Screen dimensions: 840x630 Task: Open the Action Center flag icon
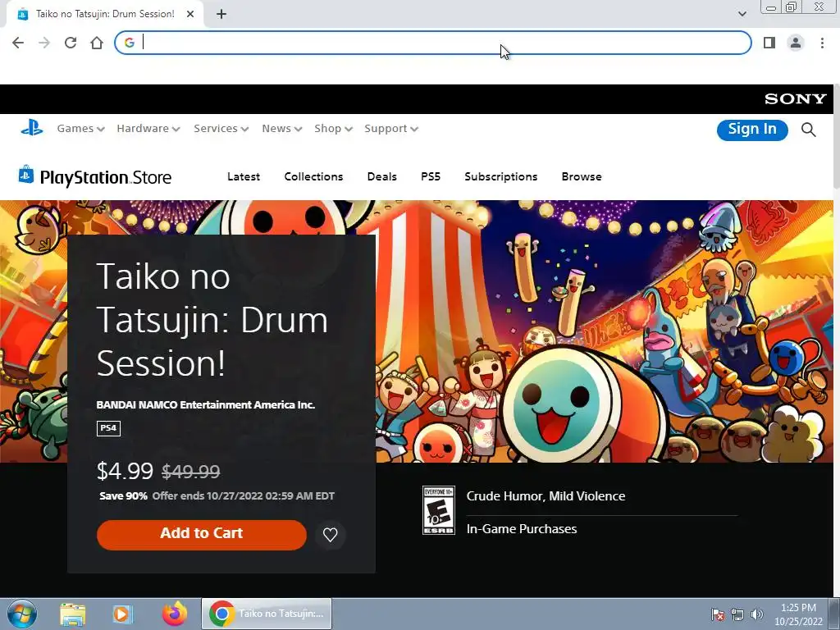tap(717, 614)
